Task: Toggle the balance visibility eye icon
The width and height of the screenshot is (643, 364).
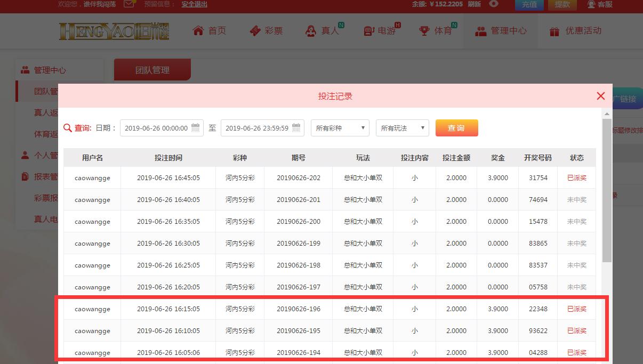Action: [x=494, y=4]
